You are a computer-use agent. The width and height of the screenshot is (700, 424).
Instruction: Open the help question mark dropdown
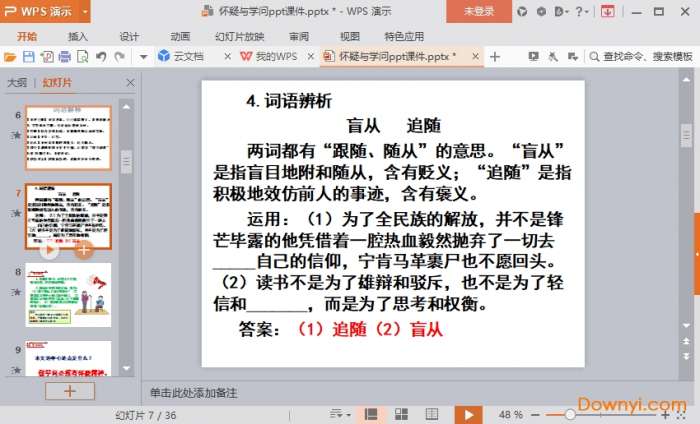click(x=582, y=12)
